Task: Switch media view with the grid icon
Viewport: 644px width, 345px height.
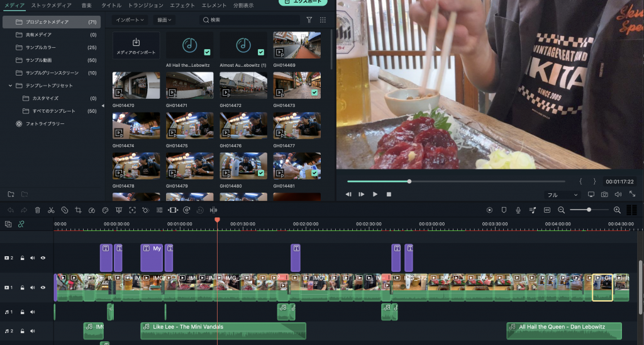Action: point(323,20)
